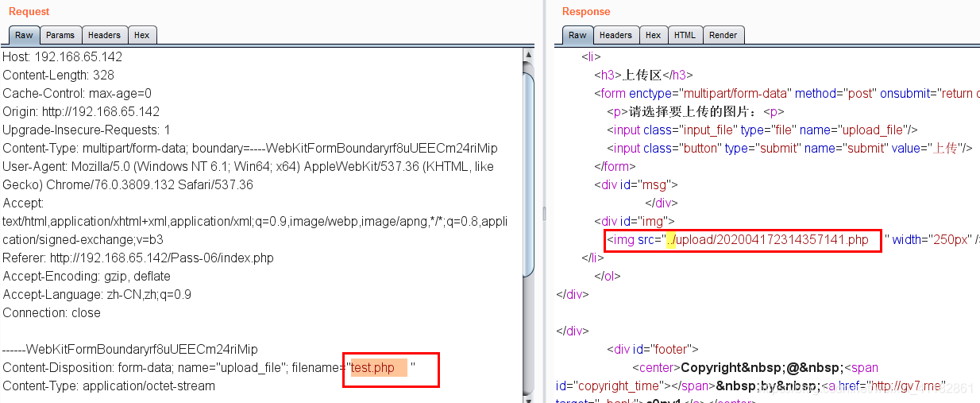Click the Content-Length: 328 line

tap(59, 76)
